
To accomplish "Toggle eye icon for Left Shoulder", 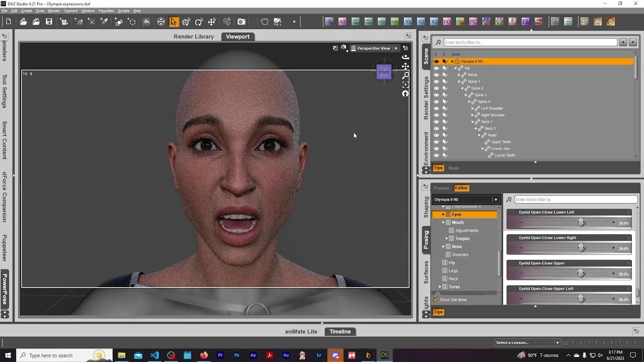I will click(436, 108).
